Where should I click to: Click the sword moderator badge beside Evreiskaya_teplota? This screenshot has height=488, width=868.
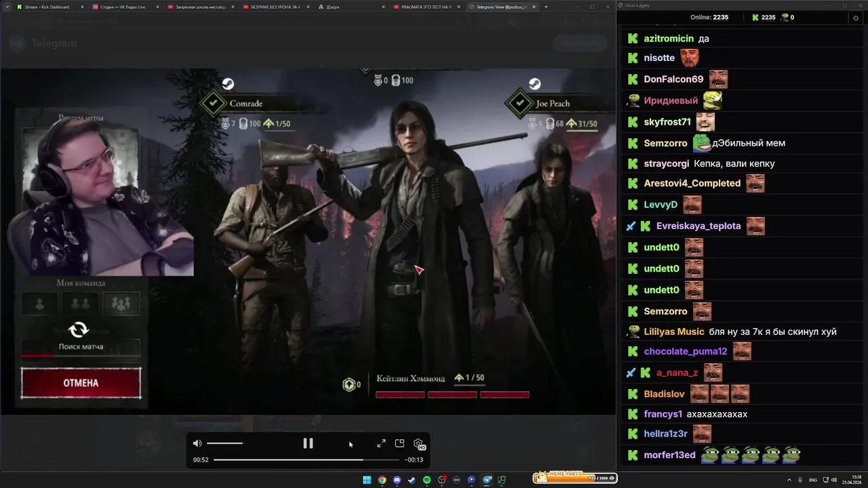(631, 226)
